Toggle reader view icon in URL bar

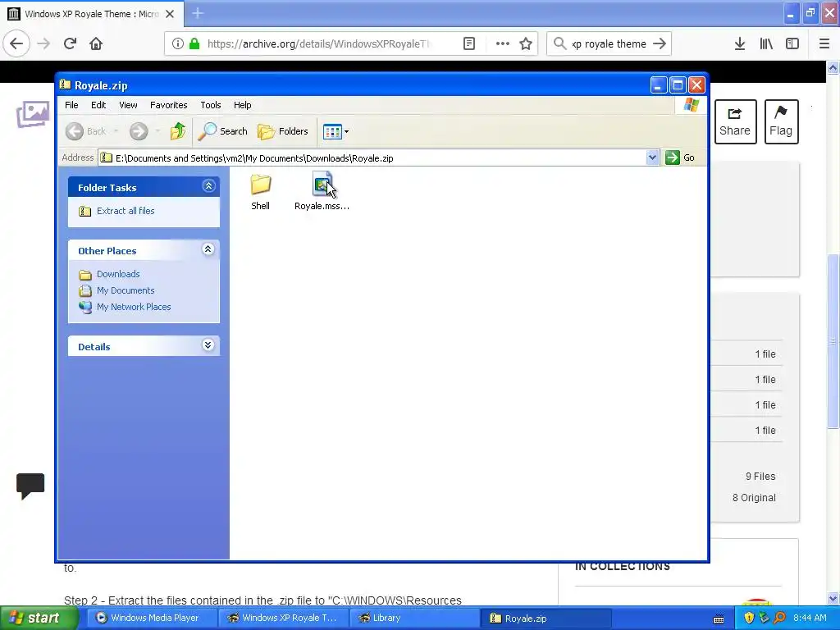tap(469, 44)
